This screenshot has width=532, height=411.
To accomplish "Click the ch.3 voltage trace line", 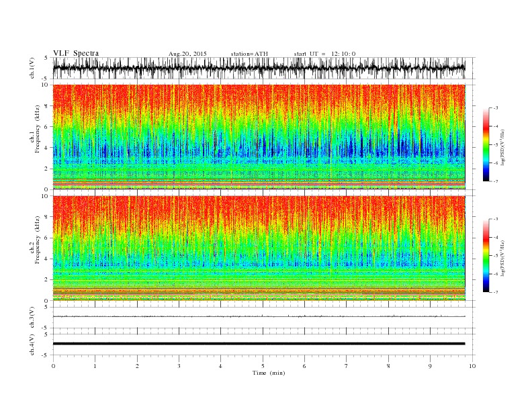I will point(259,316).
